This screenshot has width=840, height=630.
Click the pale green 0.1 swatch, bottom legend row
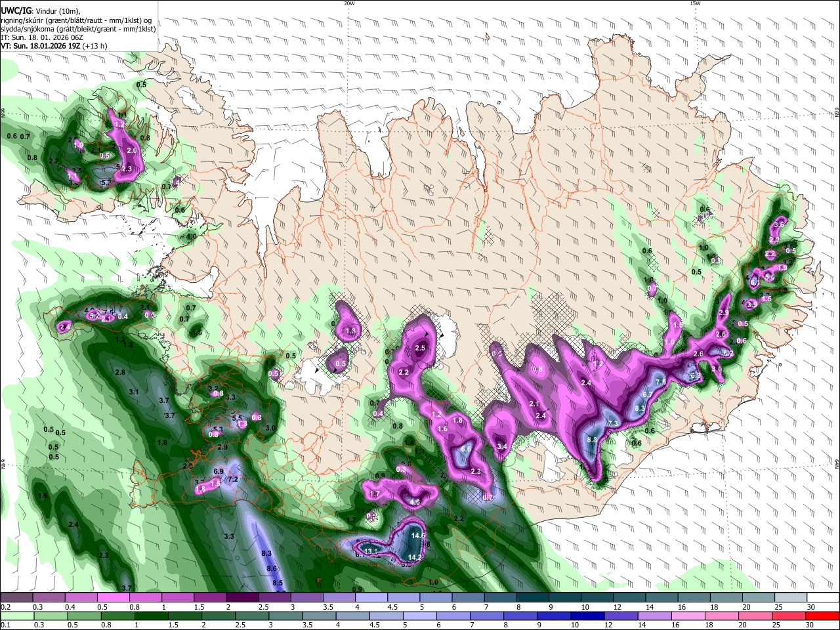tap(16, 616)
